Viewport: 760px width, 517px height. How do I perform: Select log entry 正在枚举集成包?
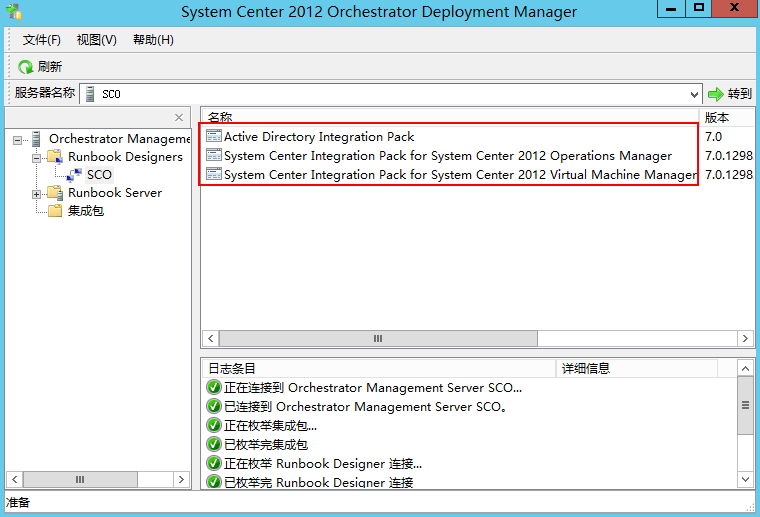(270, 425)
